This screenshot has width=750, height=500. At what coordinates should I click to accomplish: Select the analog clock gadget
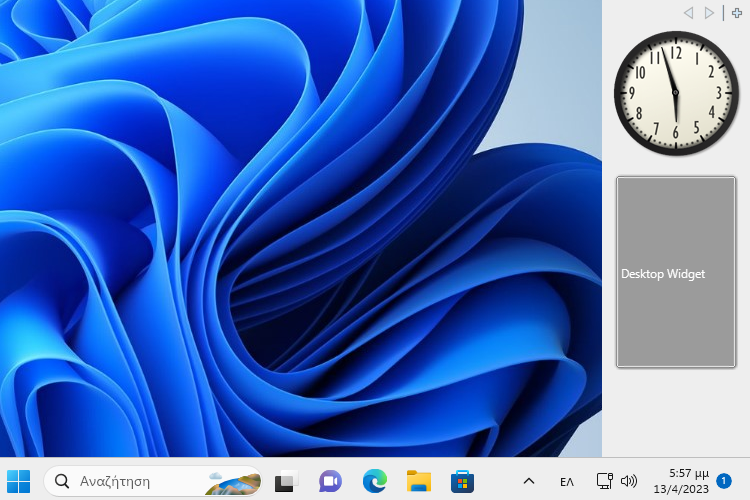click(676, 93)
